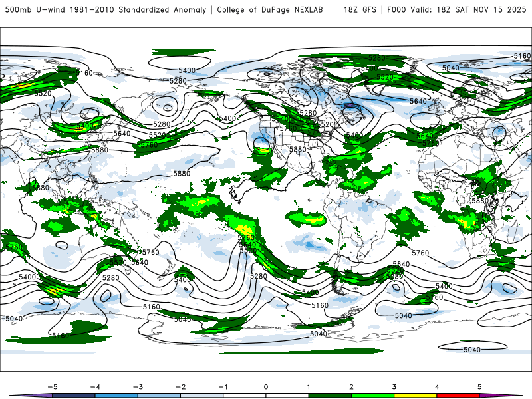Click the -1 tick label on colorbar

click(223, 387)
